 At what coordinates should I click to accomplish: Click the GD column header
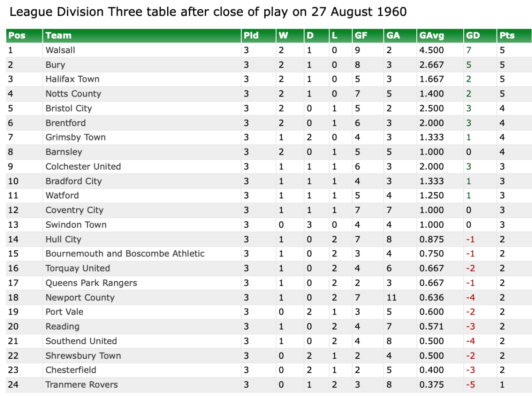[x=473, y=35]
